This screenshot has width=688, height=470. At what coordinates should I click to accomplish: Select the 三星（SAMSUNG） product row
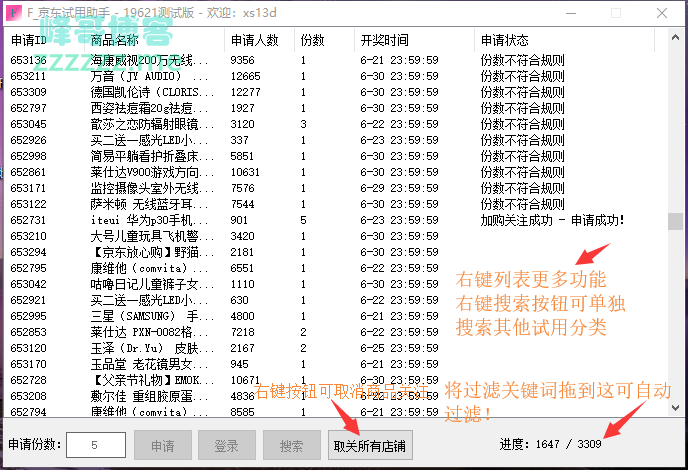tap(150, 316)
